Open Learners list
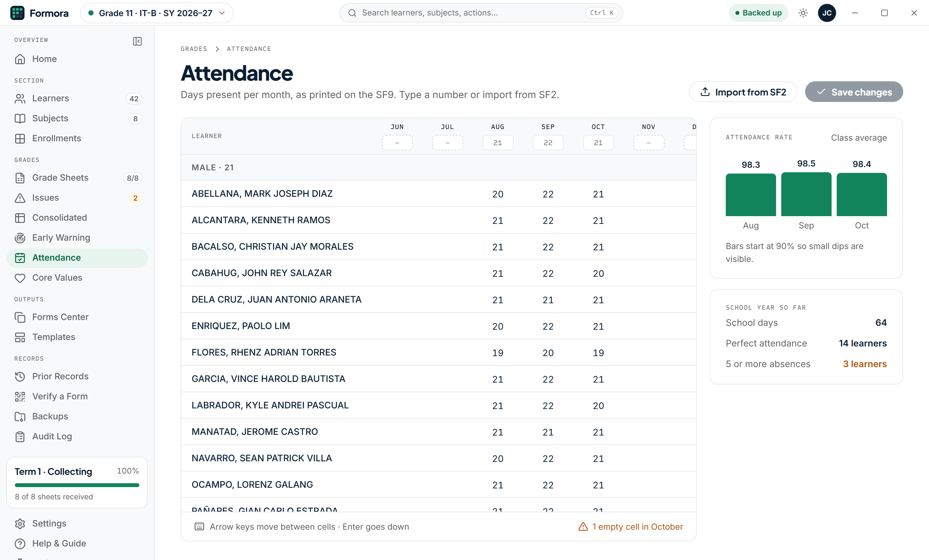 coord(77,98)
